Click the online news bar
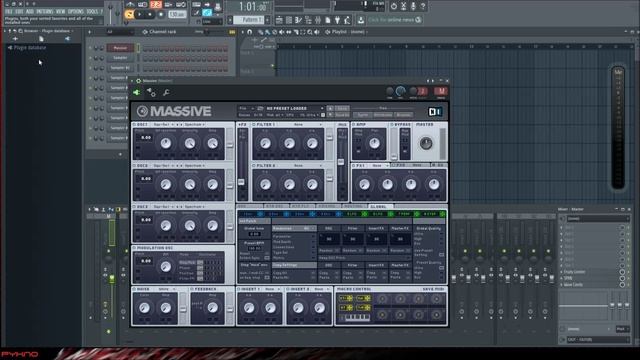640x360 pixels. [395, 20]
